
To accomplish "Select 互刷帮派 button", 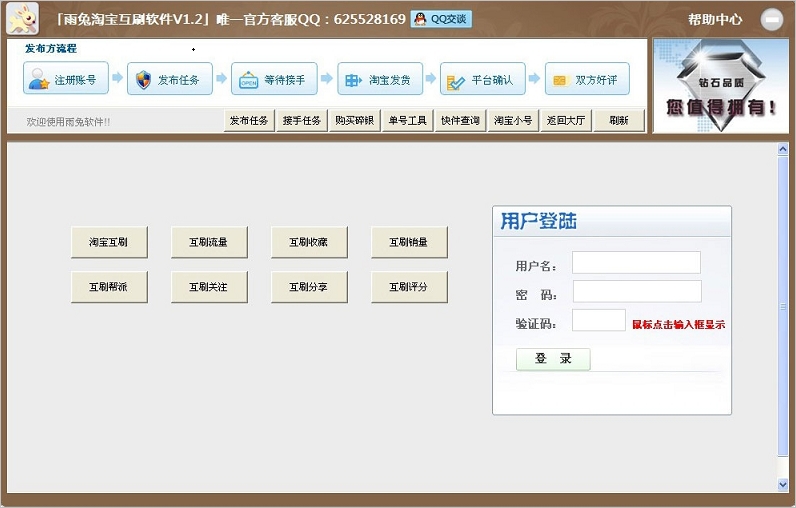I will pyautogui.click(x=109, y=287).
